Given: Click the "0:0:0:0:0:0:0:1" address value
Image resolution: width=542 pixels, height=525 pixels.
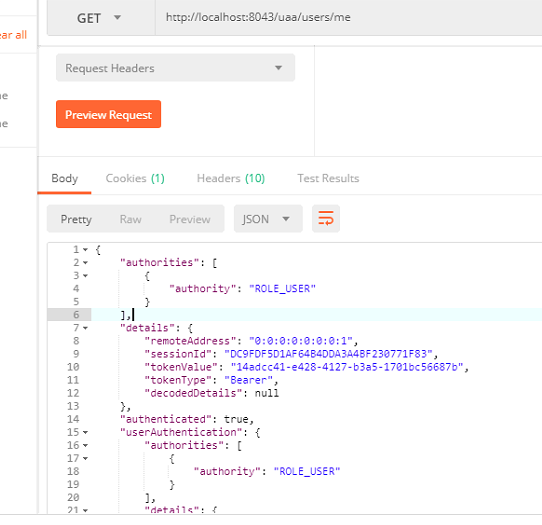Looking at the screenshot, I should click(x=301, y=341).
